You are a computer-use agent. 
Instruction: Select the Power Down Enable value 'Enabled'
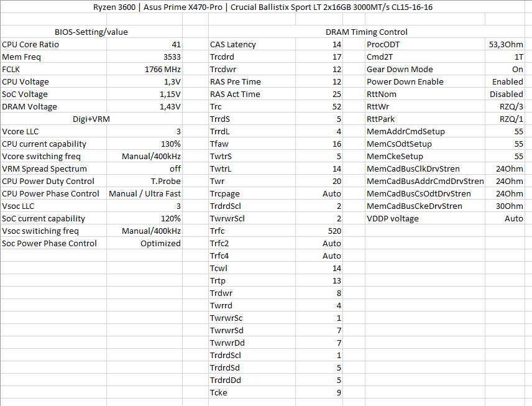pyautogui.click(x=505, y=82)
